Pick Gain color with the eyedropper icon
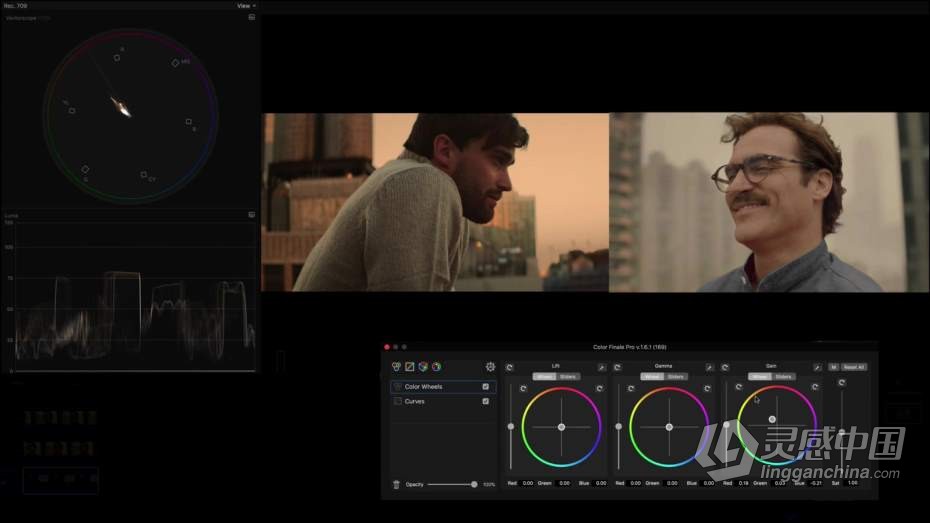 (817, 368)
